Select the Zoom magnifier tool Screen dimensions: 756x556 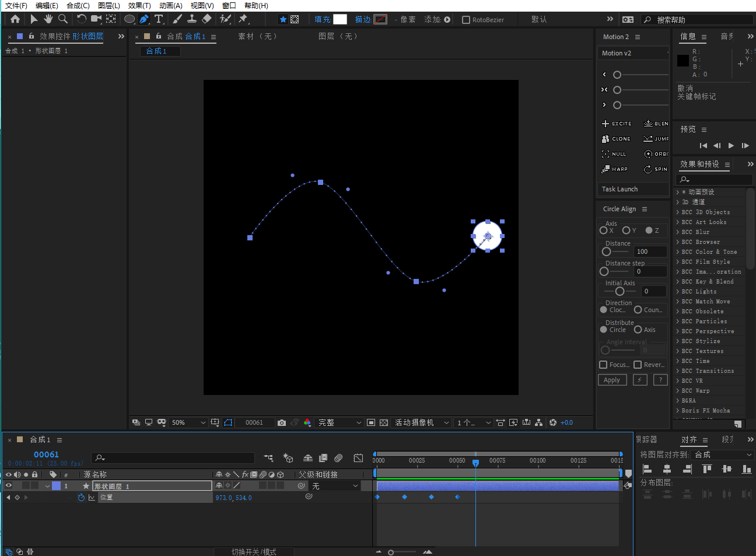[x=63, y=19]
